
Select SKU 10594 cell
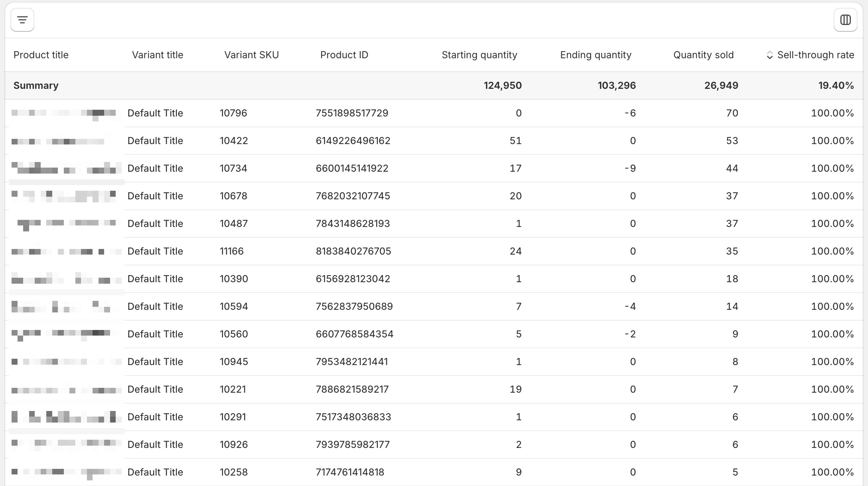(234, 306)
